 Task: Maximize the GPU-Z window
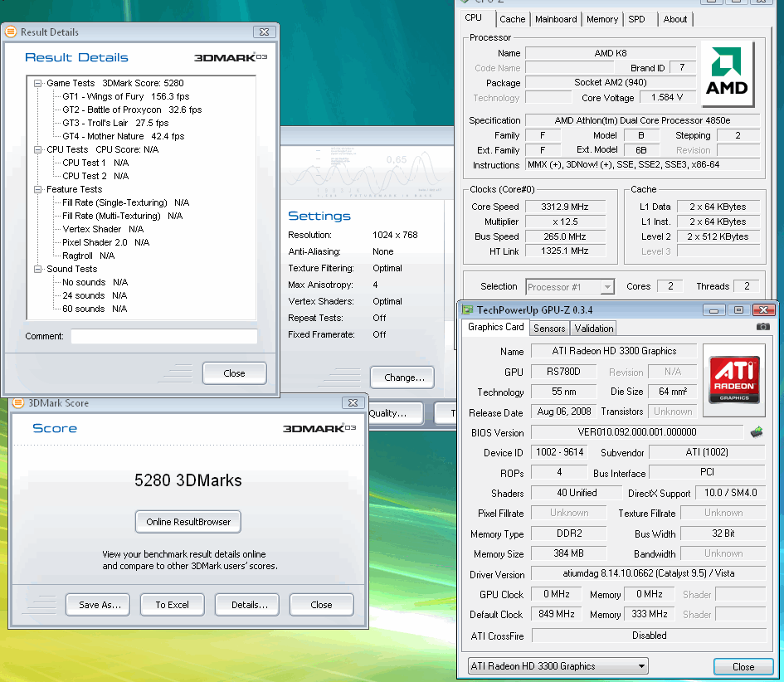click(x=738, y=310)
